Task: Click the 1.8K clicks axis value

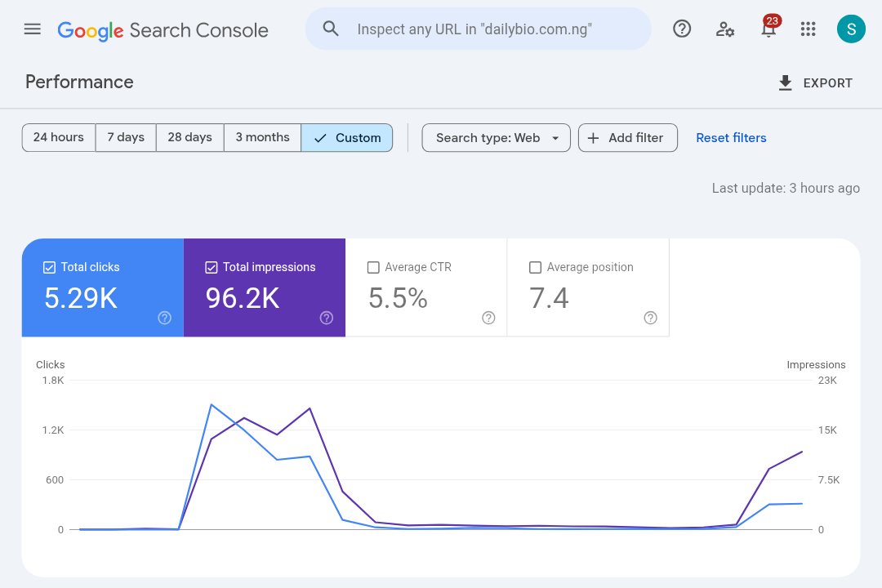Action: coord(53,381)
